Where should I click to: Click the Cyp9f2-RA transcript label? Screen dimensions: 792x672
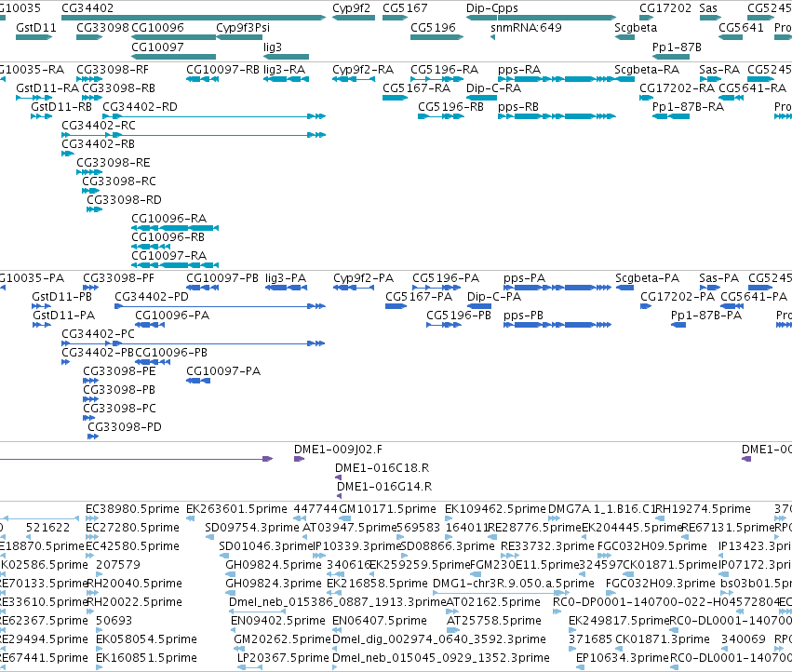click(x=363, y=69)
